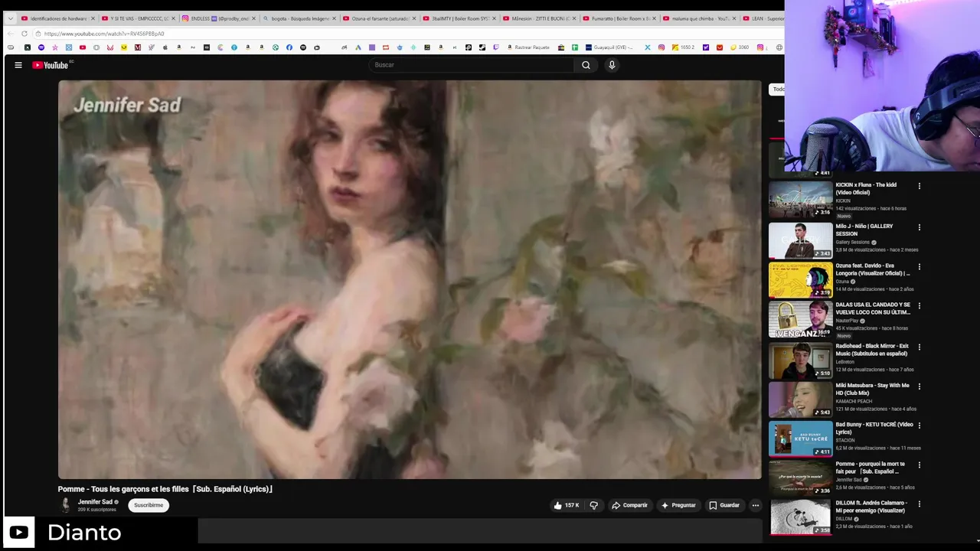
Task: Open Milo J GALLERY SESSION thumbnail
Action: 800,240
